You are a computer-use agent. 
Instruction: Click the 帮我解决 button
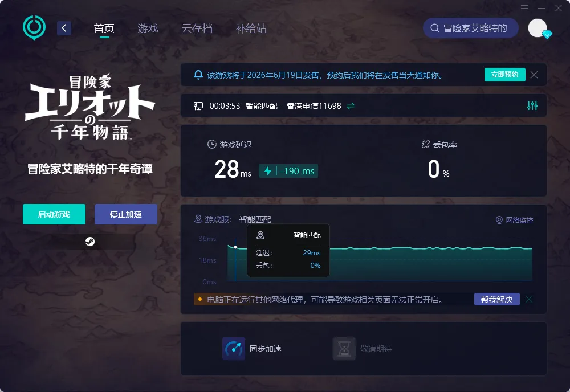(496, 299)
